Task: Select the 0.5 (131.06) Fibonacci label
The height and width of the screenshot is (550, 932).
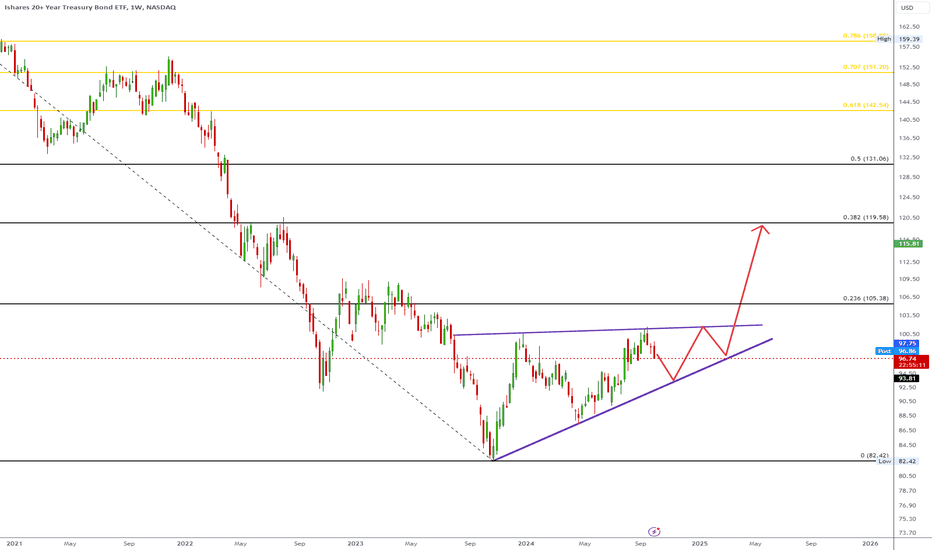Action: point(870,159)
